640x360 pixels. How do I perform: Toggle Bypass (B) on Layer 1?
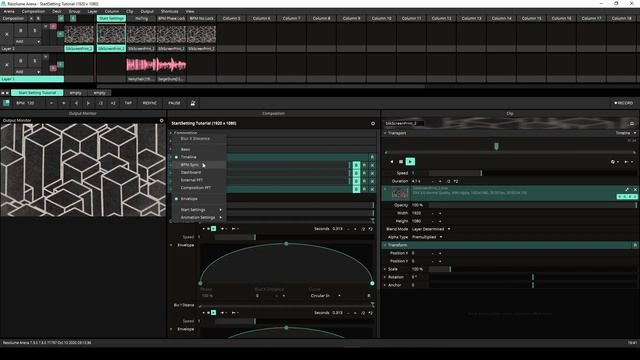tap(21, 61)
